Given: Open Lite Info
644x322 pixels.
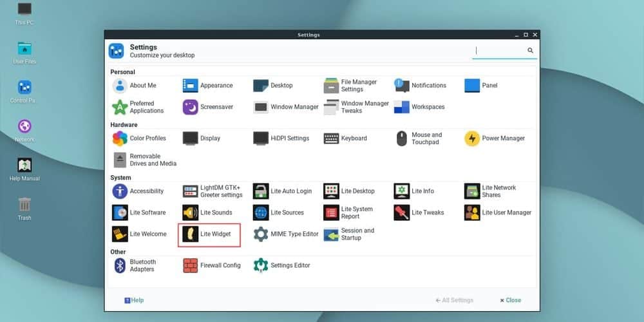Looking at the screenshot, I should coord(414,191).
